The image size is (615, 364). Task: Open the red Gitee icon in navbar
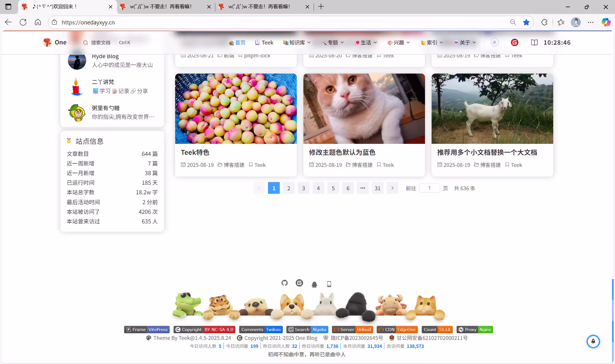coord(515,43)
